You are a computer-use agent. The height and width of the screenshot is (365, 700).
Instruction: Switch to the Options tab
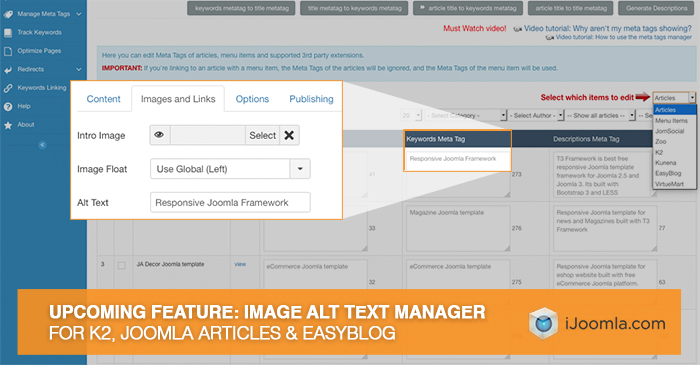252,99
